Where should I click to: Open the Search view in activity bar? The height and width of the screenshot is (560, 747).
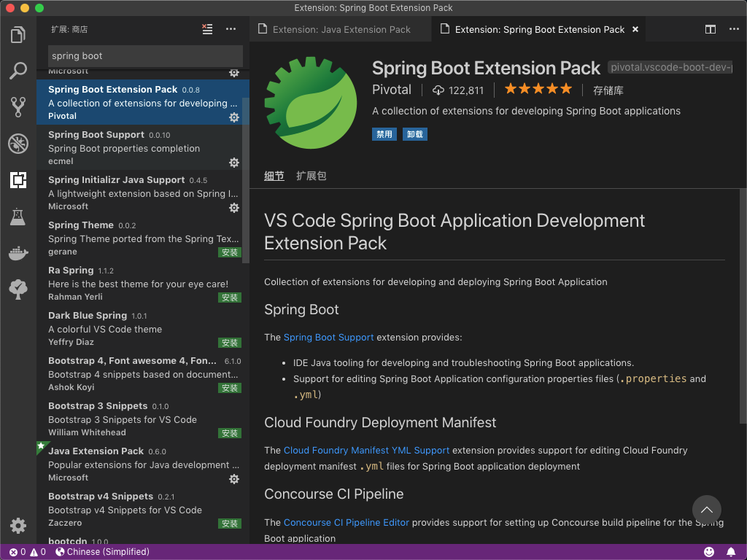(x=18, y=71)
